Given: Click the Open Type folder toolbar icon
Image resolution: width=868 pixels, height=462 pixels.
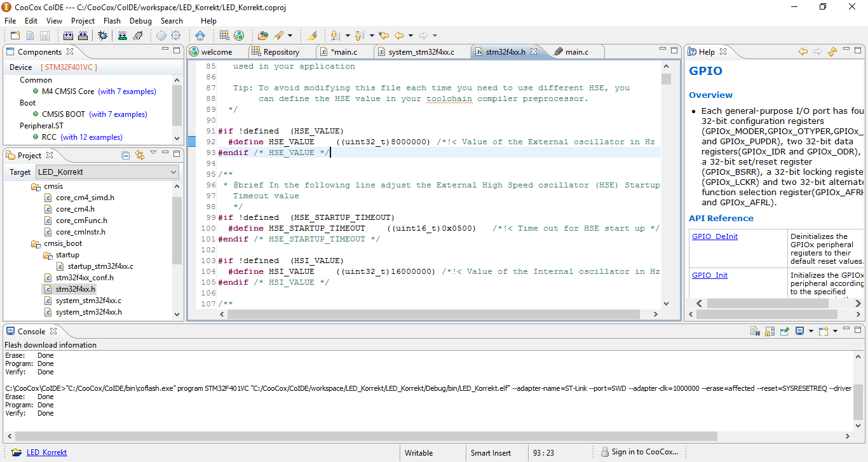Looking at the screenshot, I should pos(262,36).
